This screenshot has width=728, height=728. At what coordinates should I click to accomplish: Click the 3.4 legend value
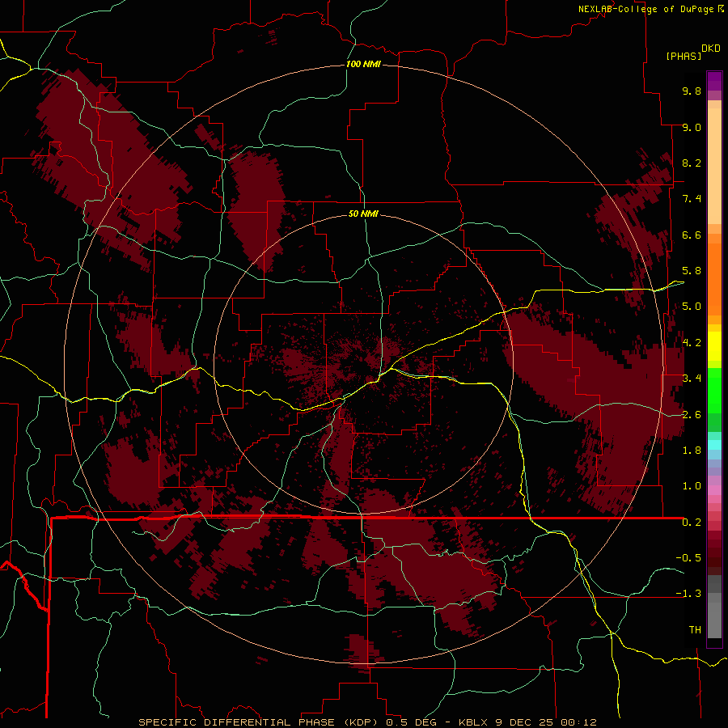[692, 379]
